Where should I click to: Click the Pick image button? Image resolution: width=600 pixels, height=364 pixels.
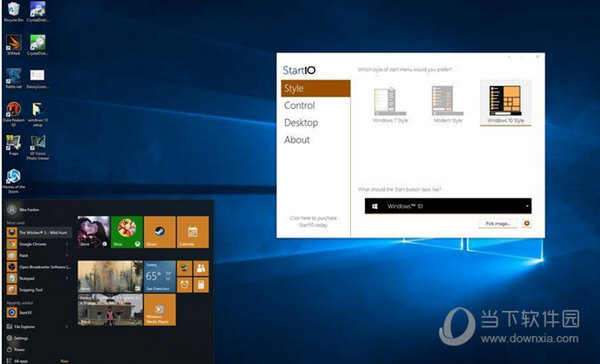pos(498,223)
